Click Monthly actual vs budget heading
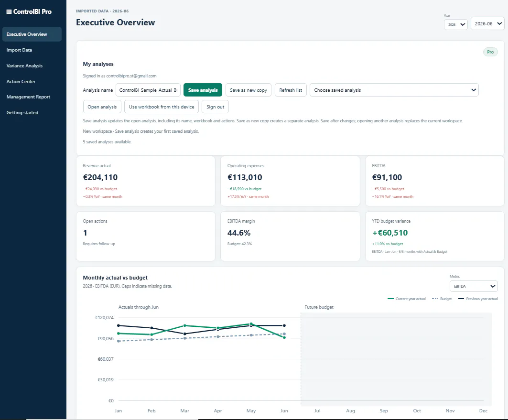The width and height of the screenshot is (508, 420). pos(115,278)
